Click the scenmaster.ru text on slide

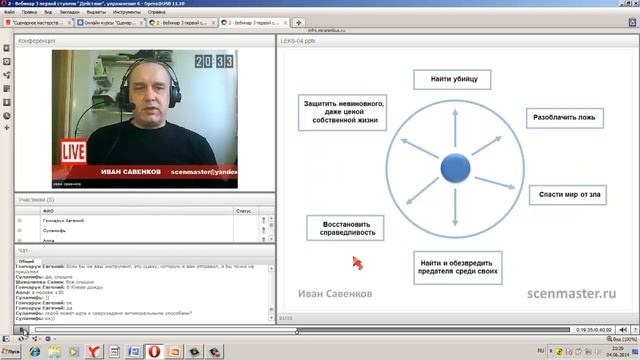(x=571, y=293)
